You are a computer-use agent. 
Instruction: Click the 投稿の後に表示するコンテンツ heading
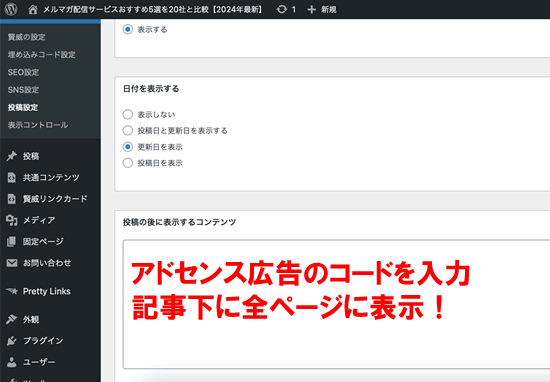coord(179,222)
